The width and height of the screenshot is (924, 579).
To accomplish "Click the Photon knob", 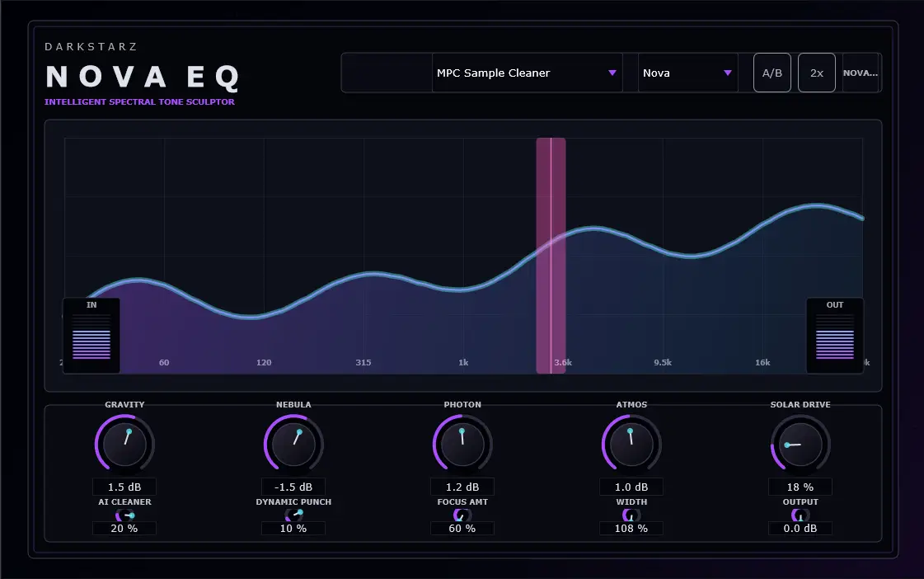I will (462, 444).
